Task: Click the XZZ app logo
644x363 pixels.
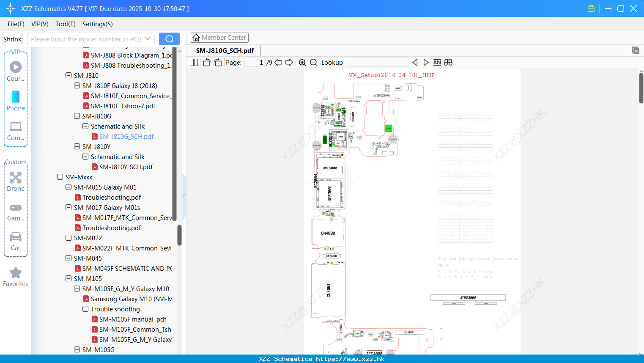Action: [10, 8]
